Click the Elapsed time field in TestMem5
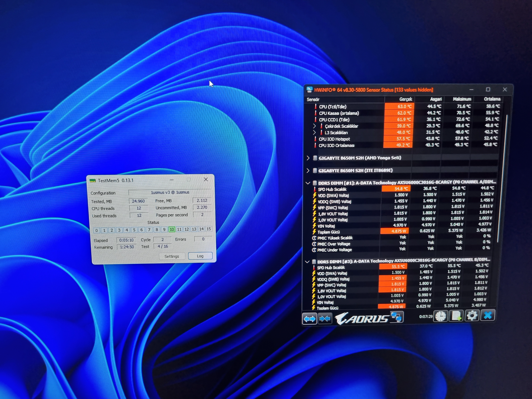The height and width of the screenshot is (399, 532). [x=126, y=240]
